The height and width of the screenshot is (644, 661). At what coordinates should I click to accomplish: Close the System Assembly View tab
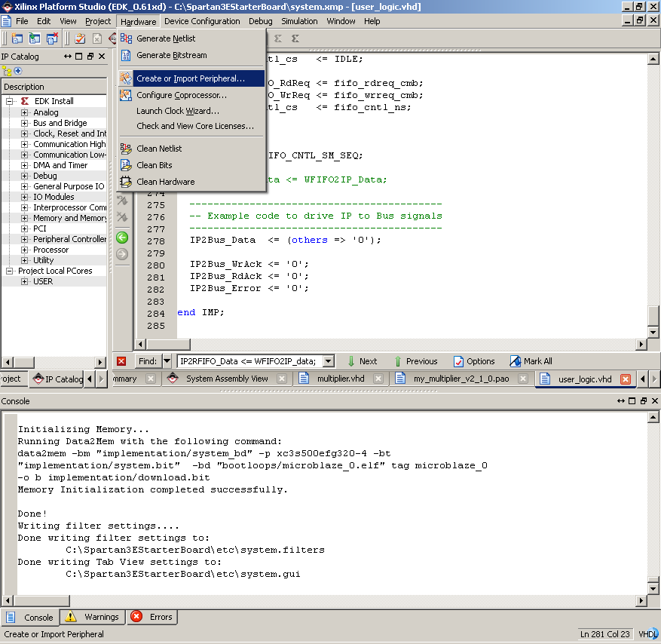pos(282,379)
